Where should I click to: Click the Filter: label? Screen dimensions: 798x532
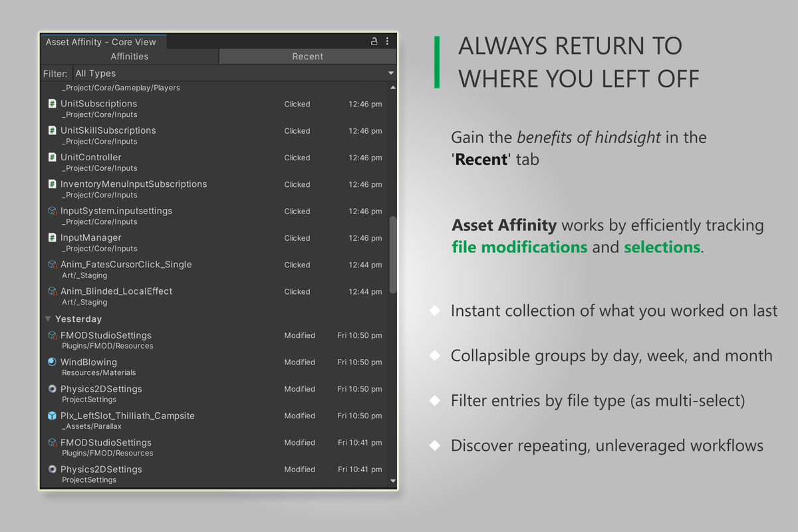point(55,74)
